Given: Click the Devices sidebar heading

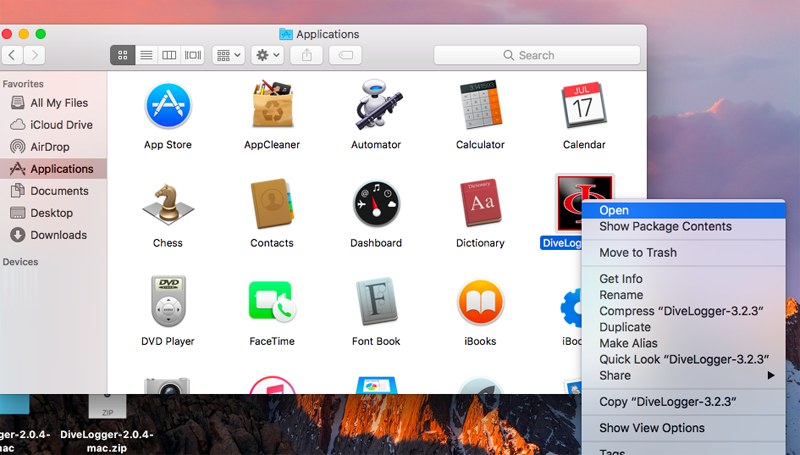Looking at the screenshot, I should [20, 262].
